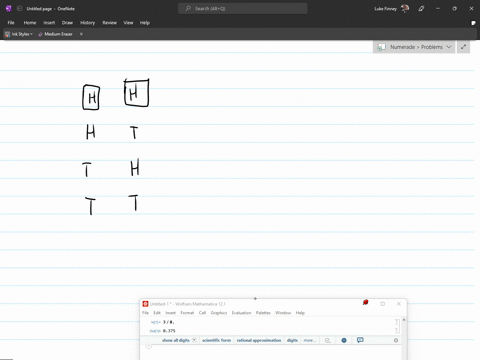Viewport: 480px width, 360px height.
Task: Switch to the Draw tab
Action: coord(67,23)
